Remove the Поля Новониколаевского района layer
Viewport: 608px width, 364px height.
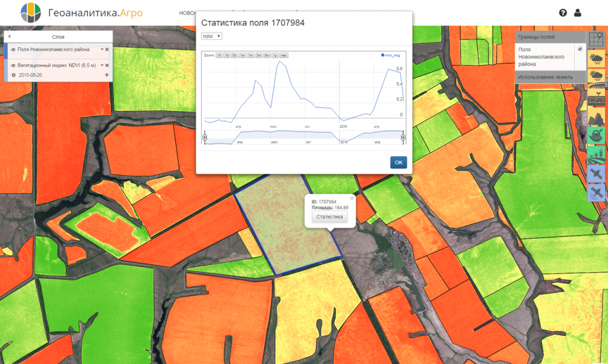107,49
